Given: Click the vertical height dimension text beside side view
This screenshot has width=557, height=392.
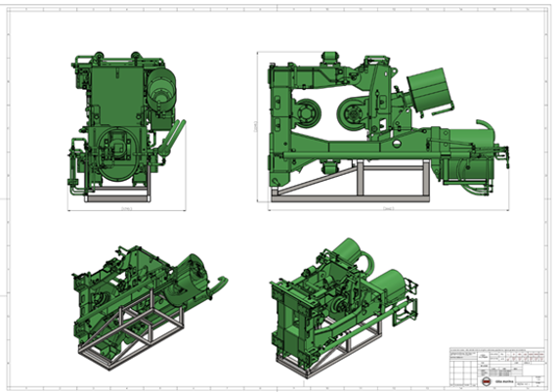Looking at the screenshot, I should click(255, 126).
